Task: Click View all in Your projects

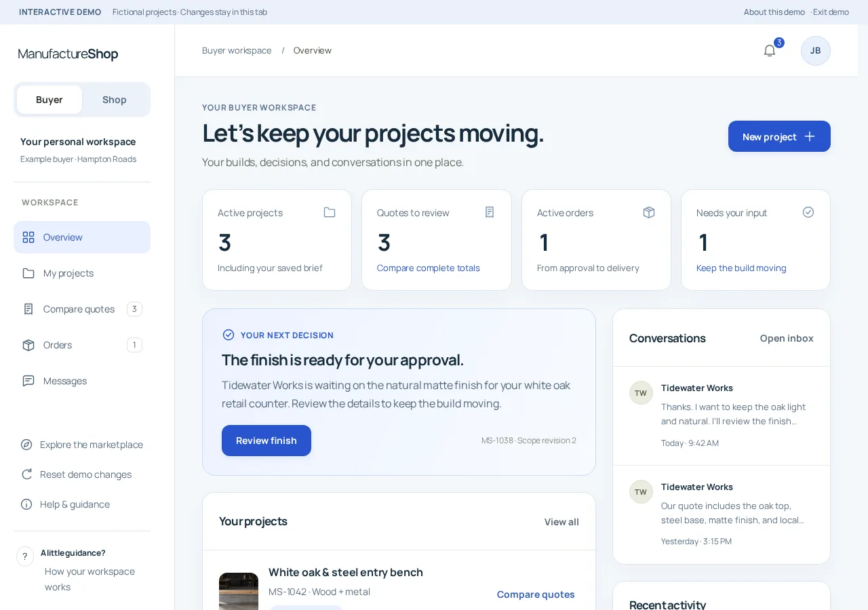Action: click(561, 522)
